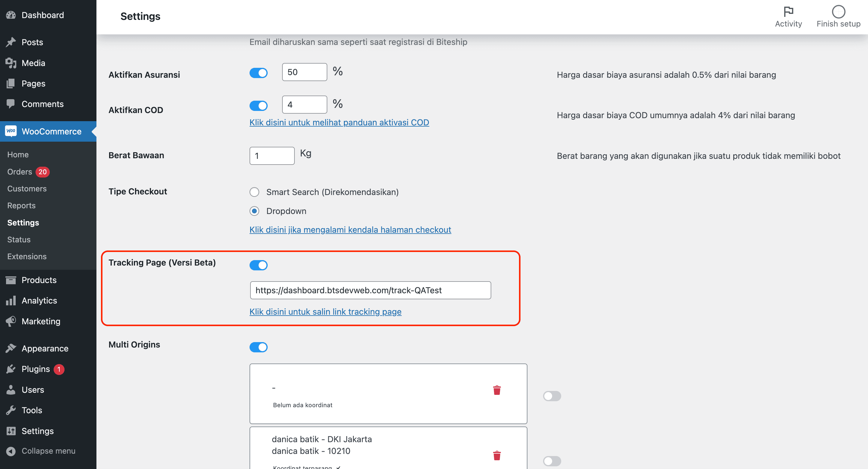The height and width of the screenshot is (469, 868).
Task: Select Smart Search (Direkomendasikan) radio option
Action: coord(254,192)
